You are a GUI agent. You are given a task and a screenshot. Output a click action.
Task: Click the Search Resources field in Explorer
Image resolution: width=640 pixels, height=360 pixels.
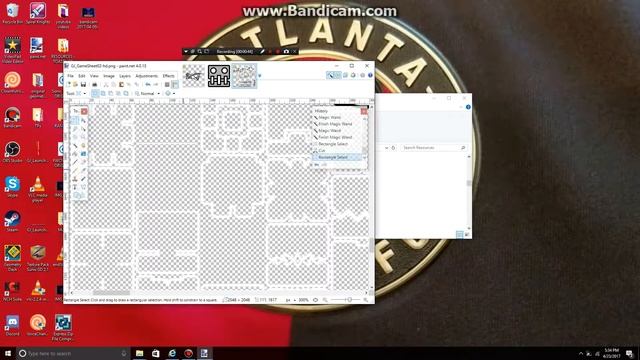433,148
